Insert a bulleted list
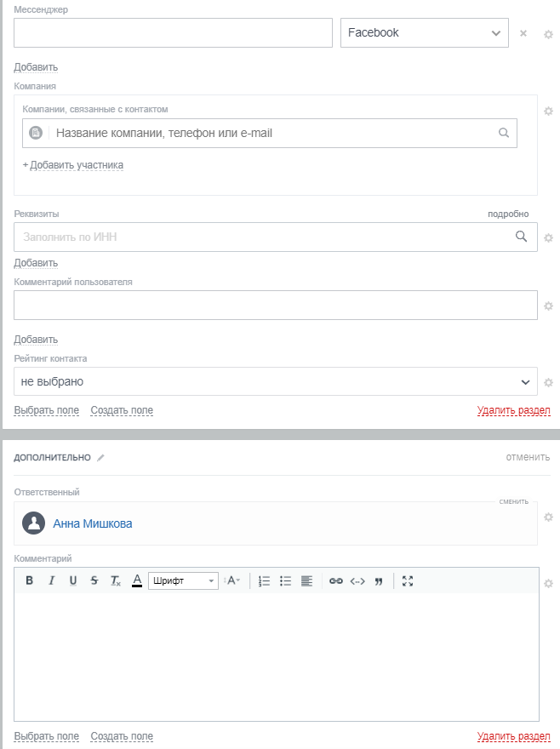This screenshot has height=749, width=560. pyautogui.click(x=286, y=580)
